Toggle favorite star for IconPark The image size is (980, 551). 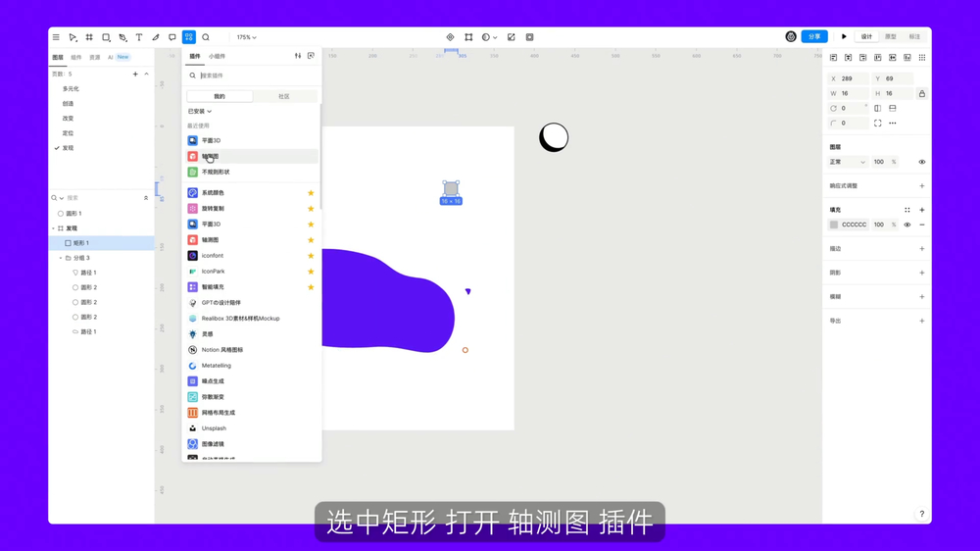[x=311, y=272]
